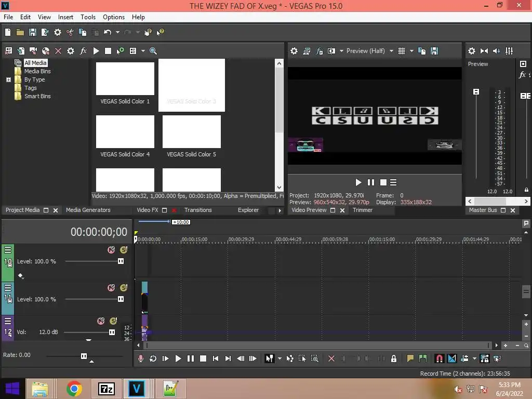The height and width of the screenshot is (399, 532).
Task: Open Master Bus audio properties gear
Action: click(x=472, y=51)
